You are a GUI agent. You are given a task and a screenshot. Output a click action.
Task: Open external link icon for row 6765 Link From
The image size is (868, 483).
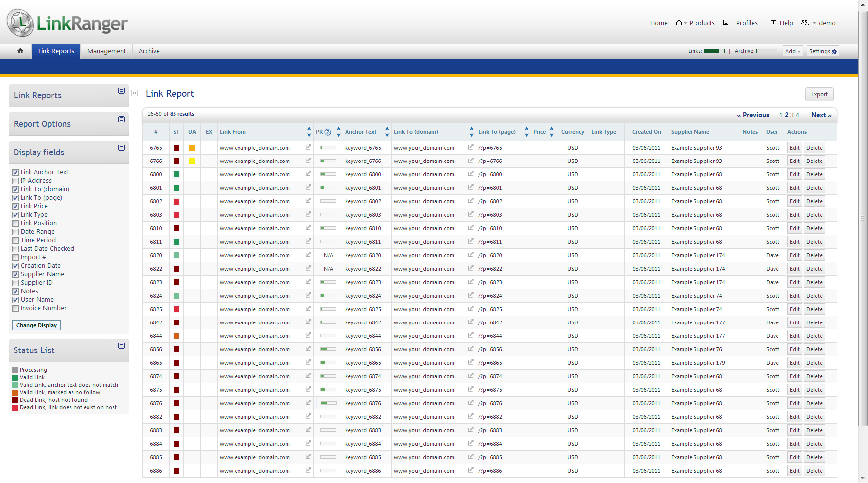point(308,147)
